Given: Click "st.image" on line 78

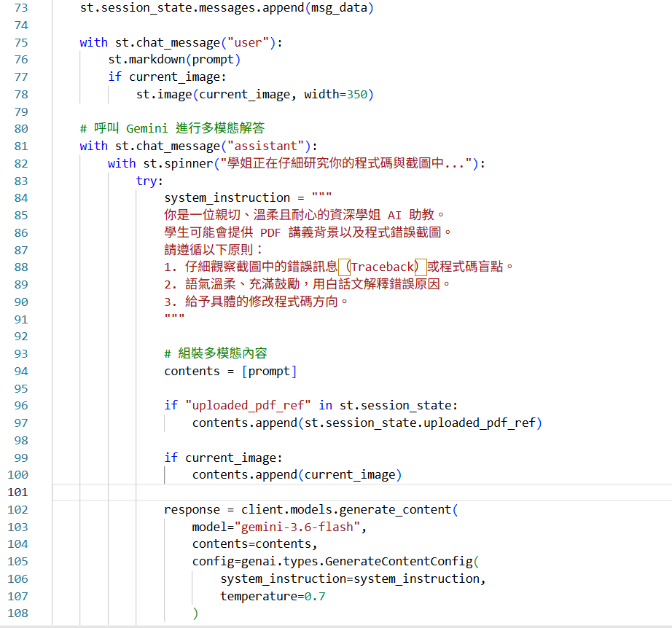Looking at the screenshot, I should coord(164,94).
